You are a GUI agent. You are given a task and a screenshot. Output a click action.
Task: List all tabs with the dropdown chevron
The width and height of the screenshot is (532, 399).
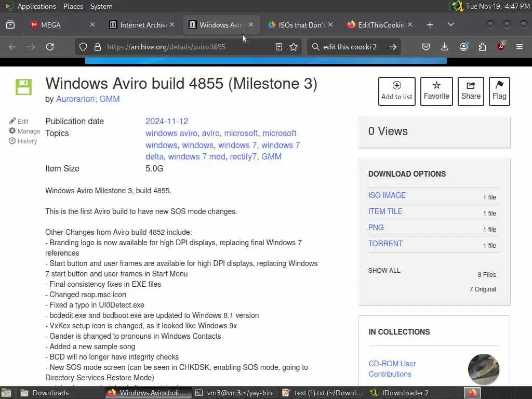pyautogui.click(x=451, y=25)
